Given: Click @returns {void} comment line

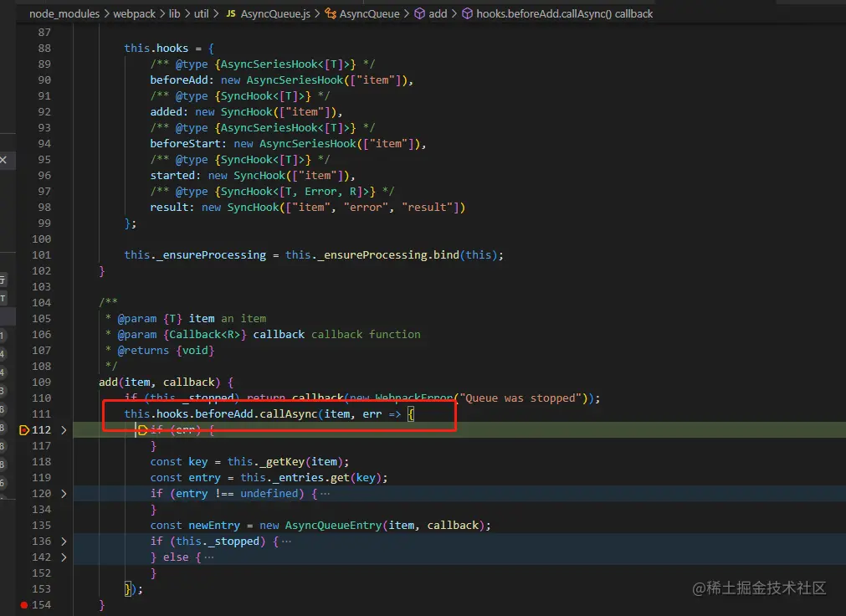Looking at the screenshot, I should point(166,351).
